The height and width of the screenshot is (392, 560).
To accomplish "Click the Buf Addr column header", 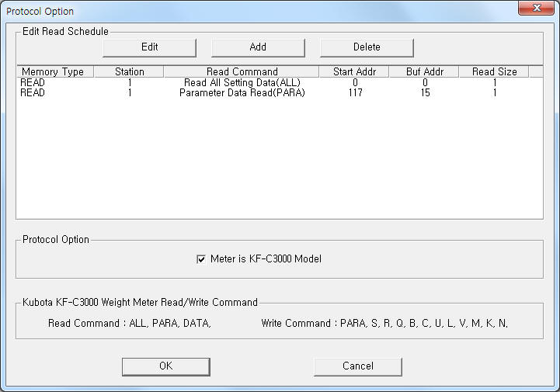I will click(425, 72).
